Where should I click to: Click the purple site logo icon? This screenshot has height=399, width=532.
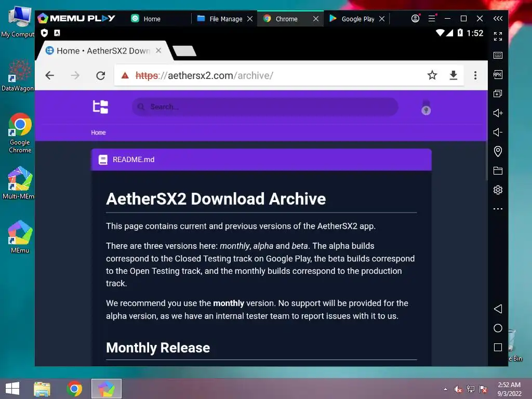click(x=100, y=107)
